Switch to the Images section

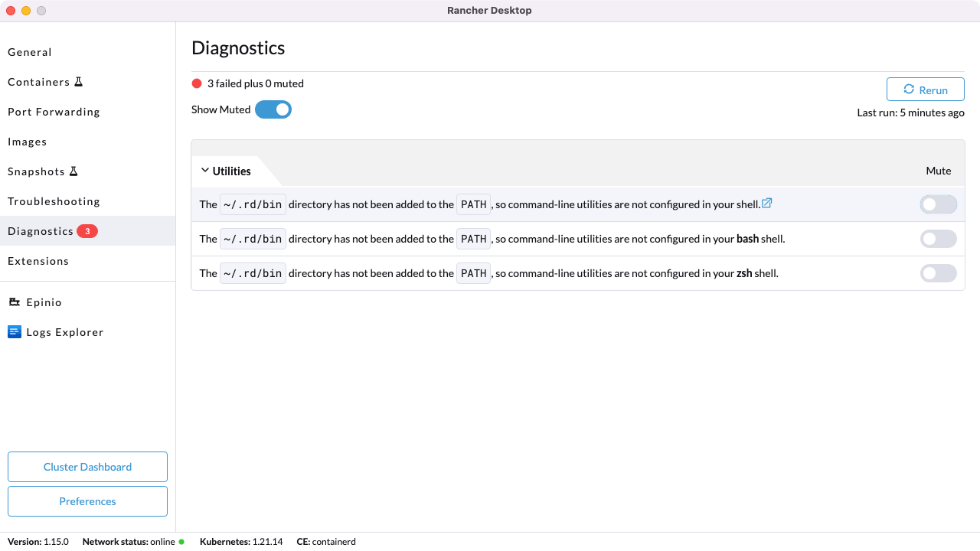(28, 142)
